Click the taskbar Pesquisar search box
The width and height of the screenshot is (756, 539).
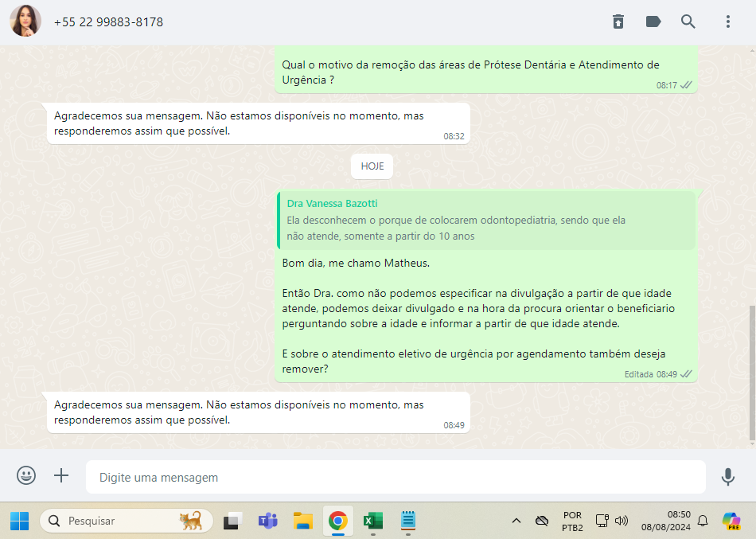pyautogui.click(x=127, y=521)
